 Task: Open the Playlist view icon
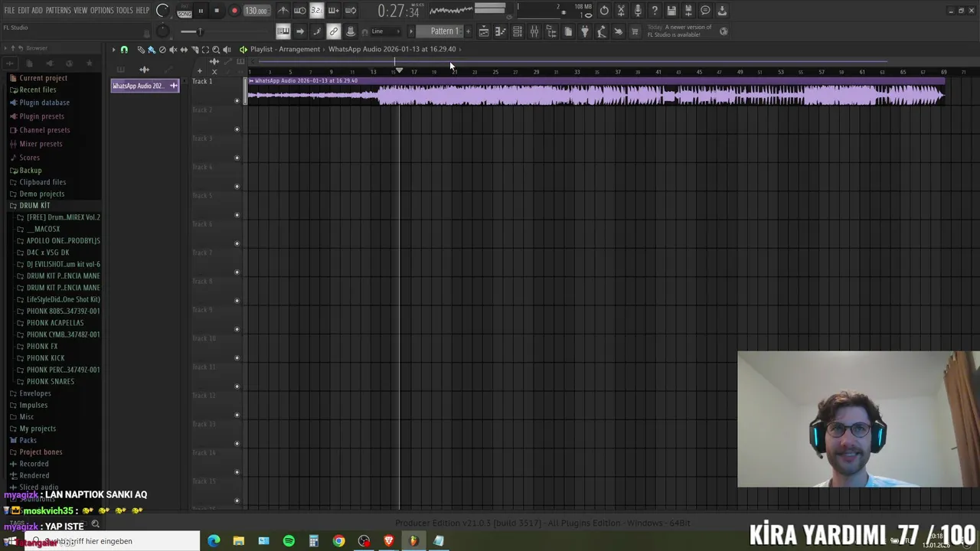484,31
